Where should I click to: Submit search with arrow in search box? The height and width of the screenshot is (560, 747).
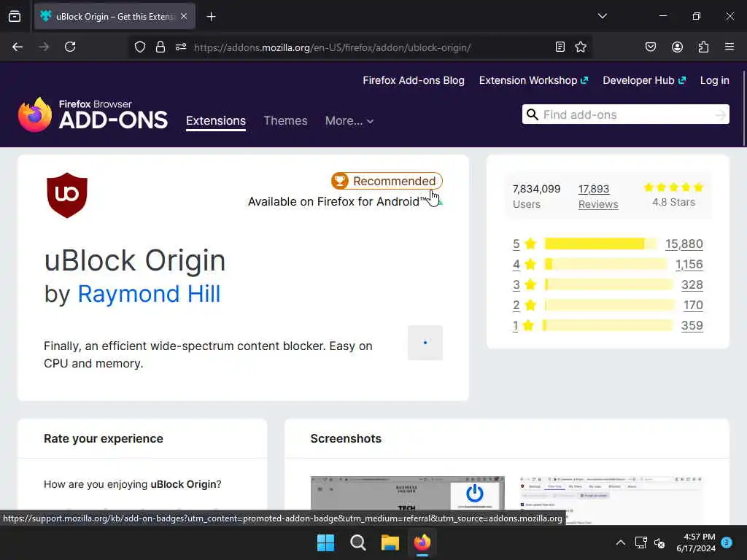point(720,114)
